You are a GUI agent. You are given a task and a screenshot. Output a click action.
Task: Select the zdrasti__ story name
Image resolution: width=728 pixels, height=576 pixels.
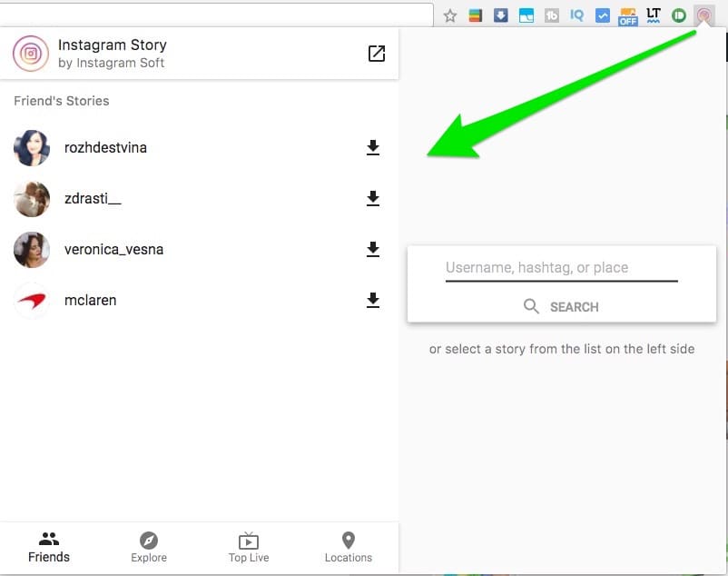coord(93,199)
